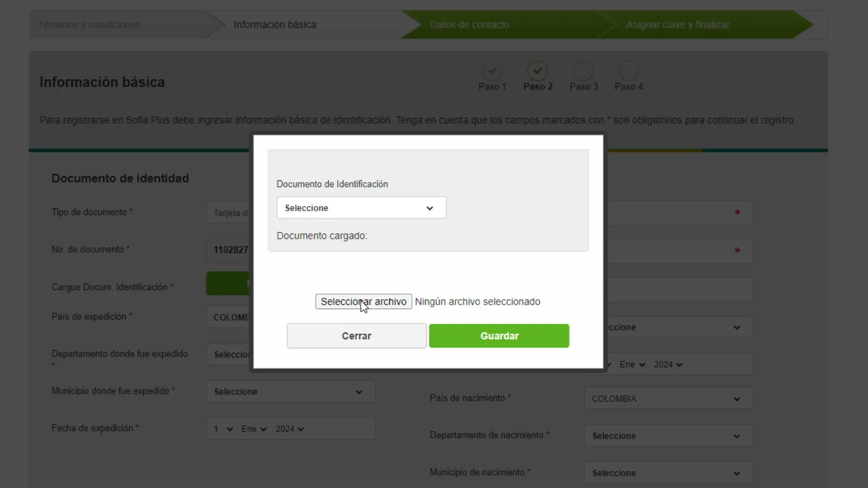Select the Paso 1 completed step icon

coord(492,70)
